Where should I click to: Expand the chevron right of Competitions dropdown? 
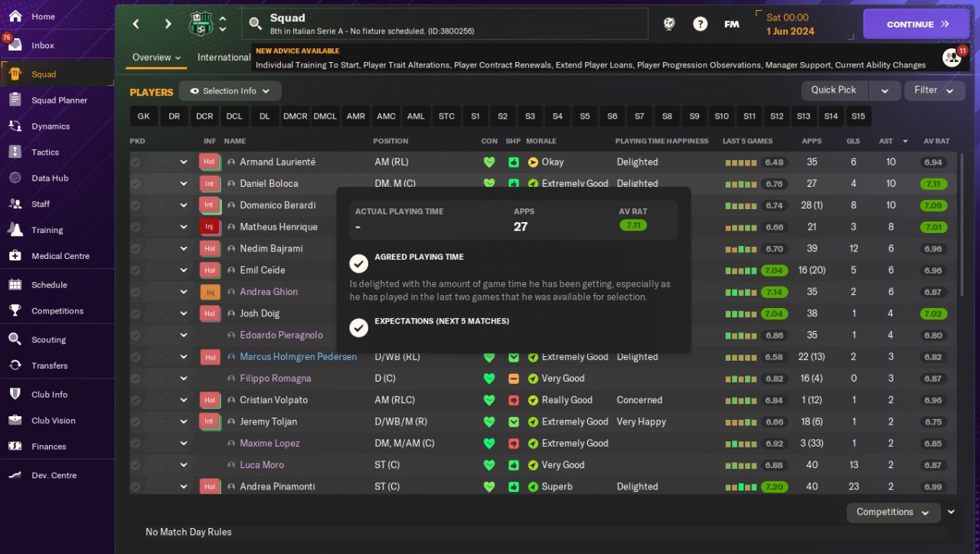[x=951, y=512]
